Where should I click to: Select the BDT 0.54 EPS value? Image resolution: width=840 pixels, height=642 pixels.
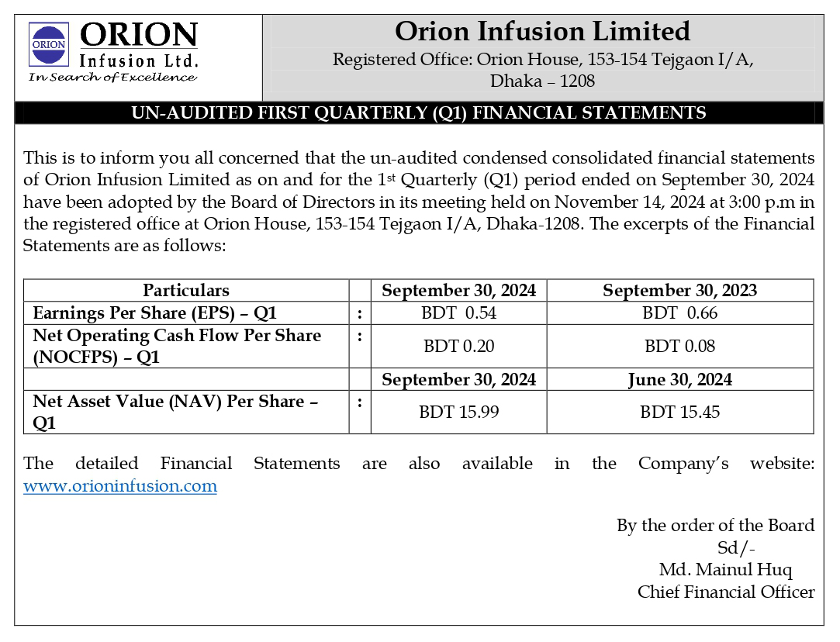[459, 313]
